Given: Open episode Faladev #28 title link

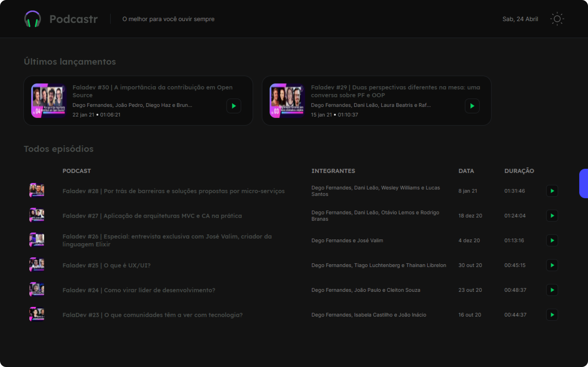Looking at the screenshot, I should (173, 191).
